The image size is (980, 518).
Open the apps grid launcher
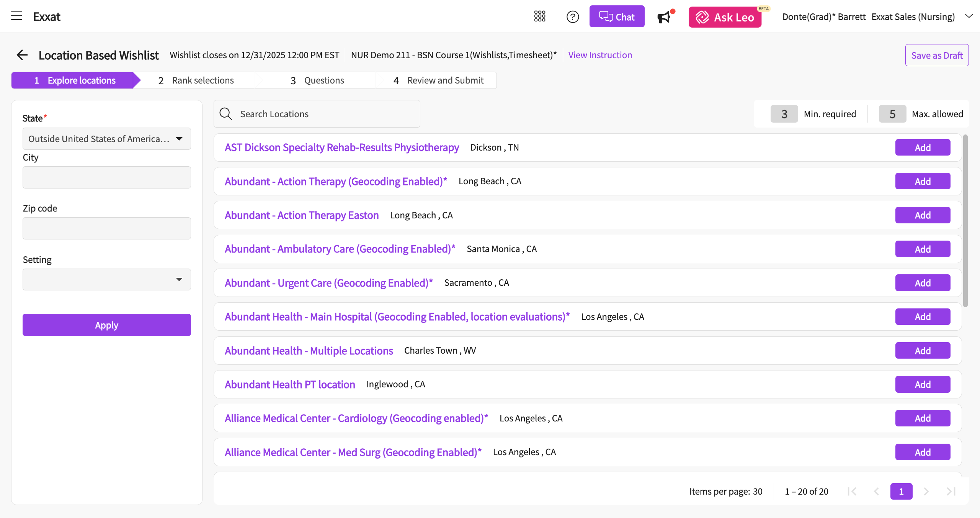point(540,16)
